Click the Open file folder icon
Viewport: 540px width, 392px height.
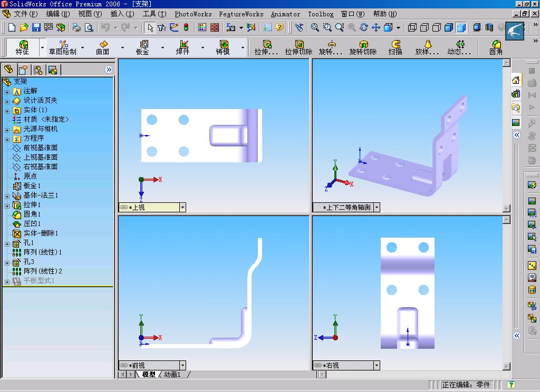[24, 27]
